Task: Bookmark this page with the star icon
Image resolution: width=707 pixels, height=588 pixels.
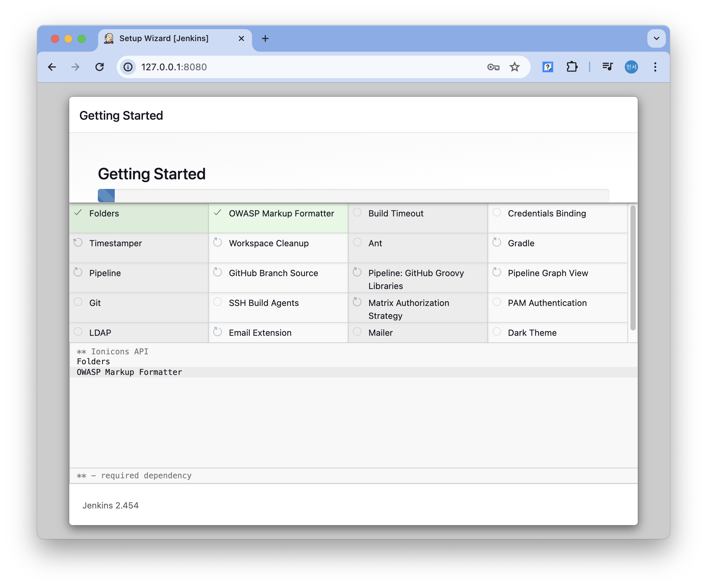Action: click(x=514, y=67)
